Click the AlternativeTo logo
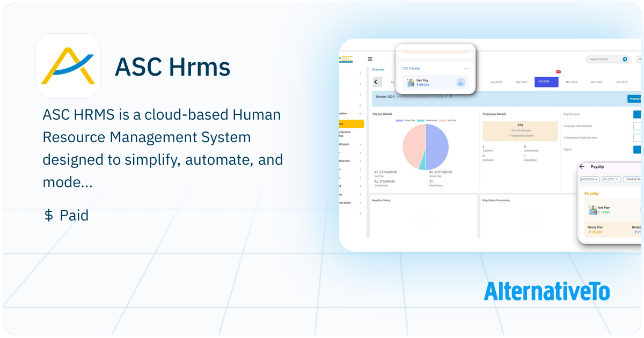This screenshot has width=644, height=338. coord(546,291)
